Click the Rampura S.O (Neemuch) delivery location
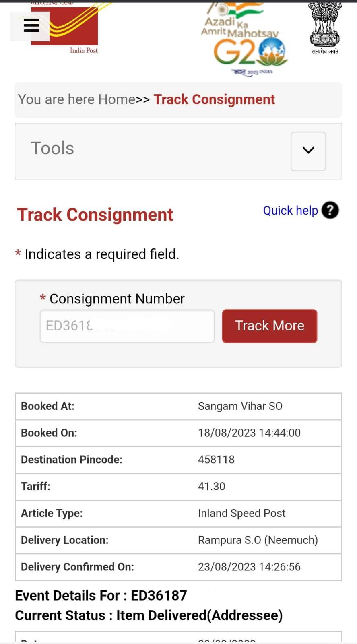This screenshot has width=357, height=644. [x=258, y=540]
